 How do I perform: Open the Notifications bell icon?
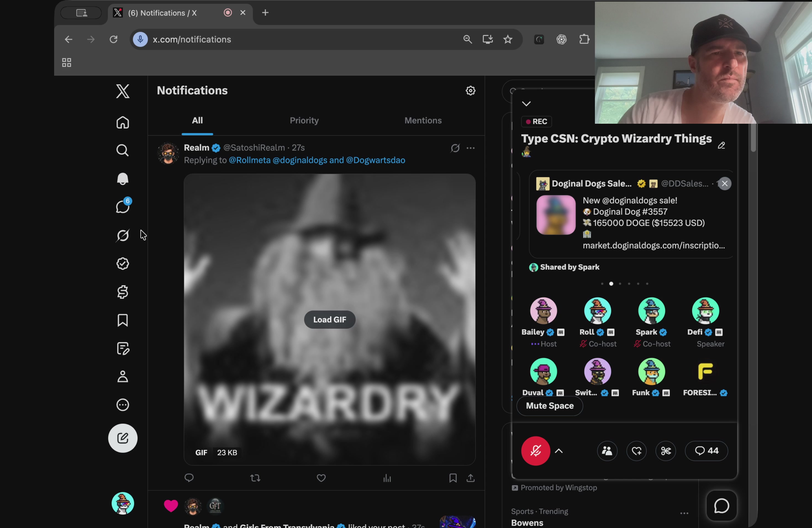122,179
